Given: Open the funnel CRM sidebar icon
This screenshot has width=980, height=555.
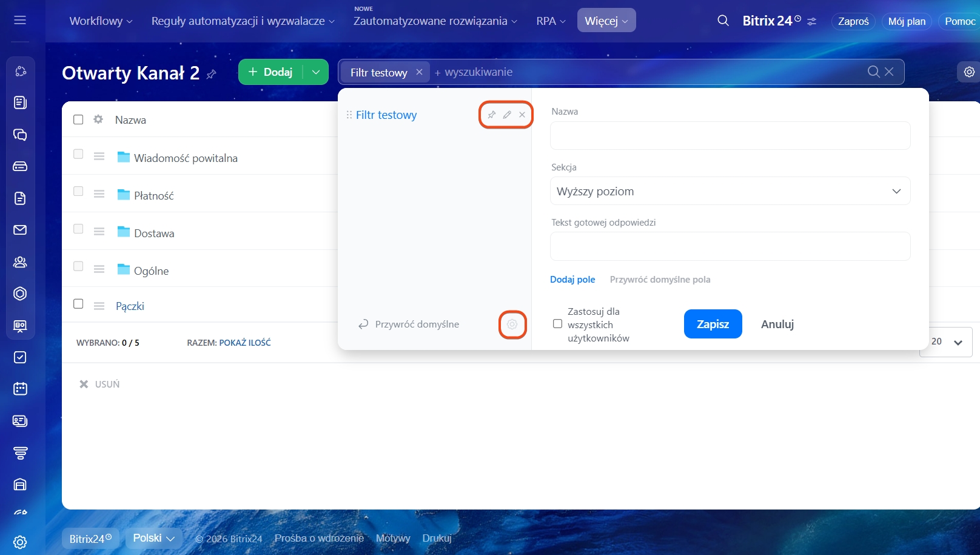Looking at the screenshot, I should [x=20, y=452].
